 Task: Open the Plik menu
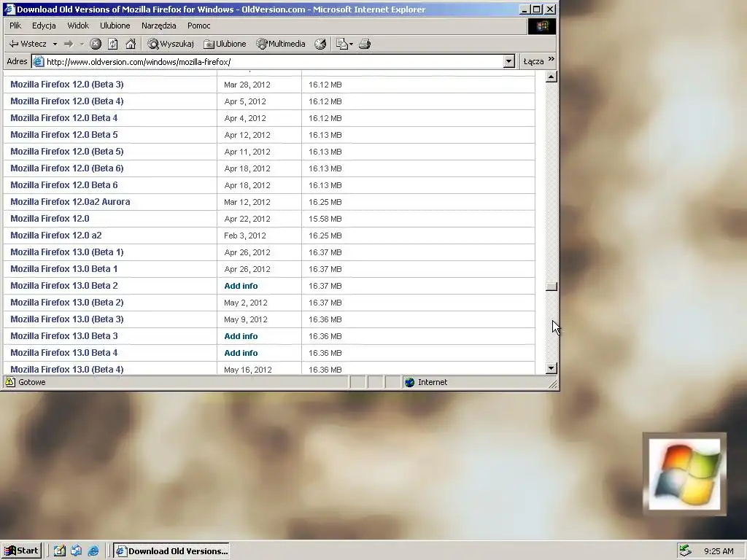tap(15, 26)
